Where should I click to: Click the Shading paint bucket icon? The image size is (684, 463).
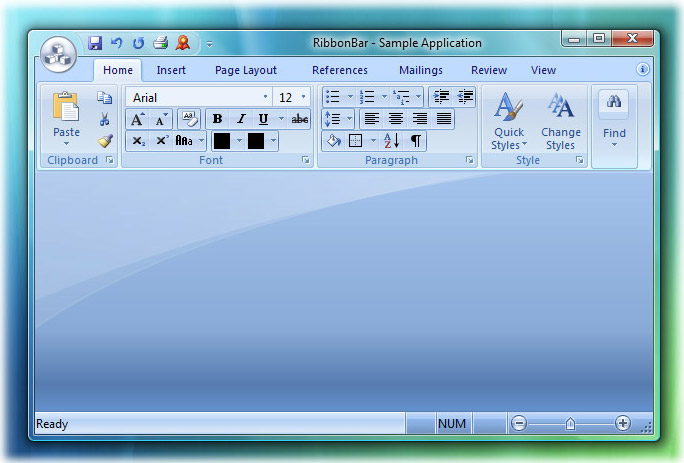[334, 141]
